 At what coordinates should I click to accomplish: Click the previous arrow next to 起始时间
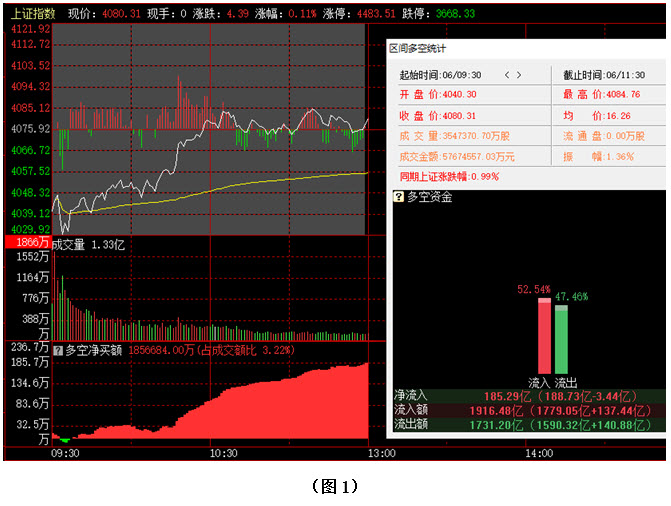(507, 75)
